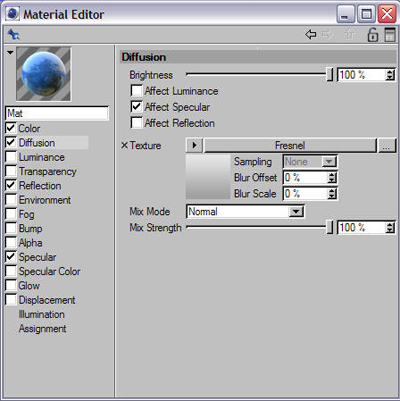
Task: Select the Luminance channel label
Action: [42, 157]
